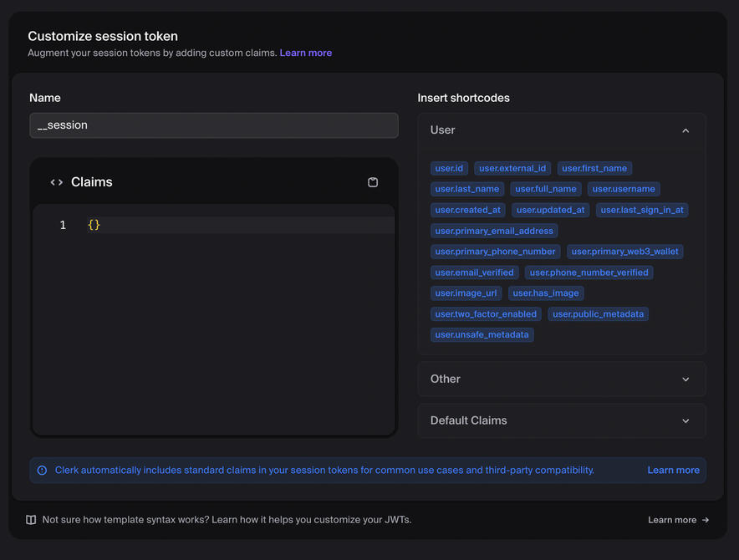Expand the Other shortcodes section
Image resolution: width=739 pixels, height=560 pixels.
tap(685, 379)
